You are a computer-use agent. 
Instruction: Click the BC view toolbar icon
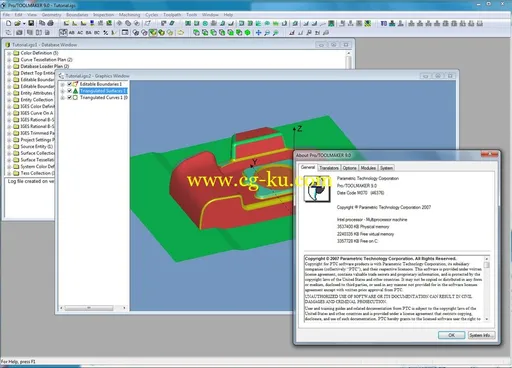click(x=97, y=33)
